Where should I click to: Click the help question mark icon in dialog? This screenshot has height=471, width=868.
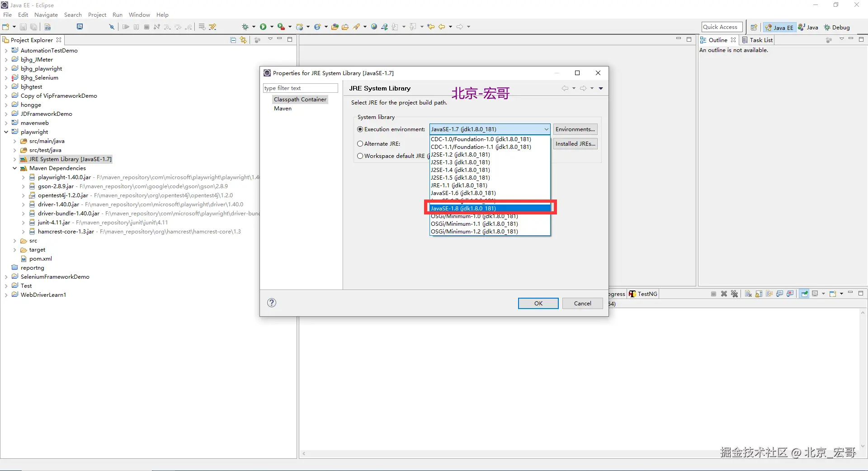(272, 303)
